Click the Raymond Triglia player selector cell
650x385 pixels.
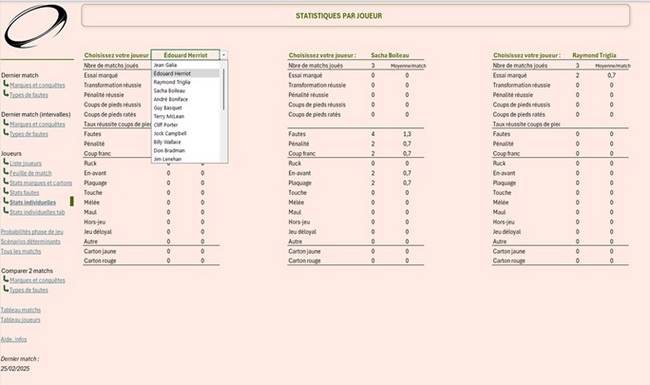click(x=594, y=55)
